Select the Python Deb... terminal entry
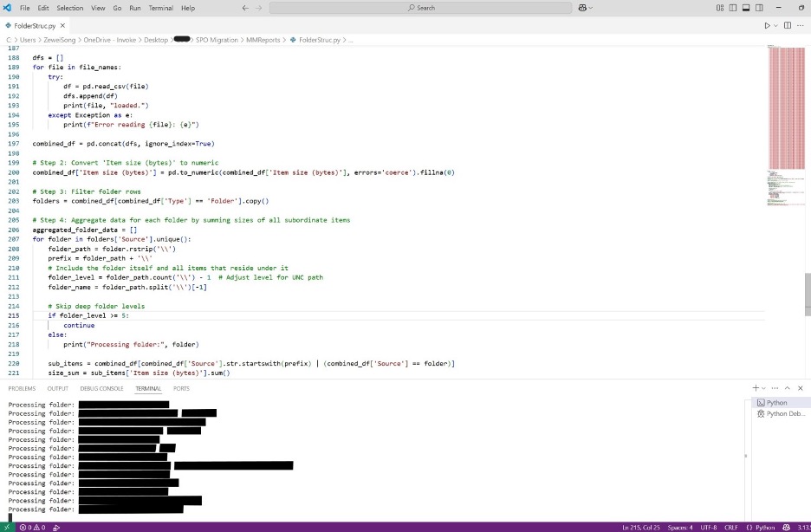 tap(781, 413)
